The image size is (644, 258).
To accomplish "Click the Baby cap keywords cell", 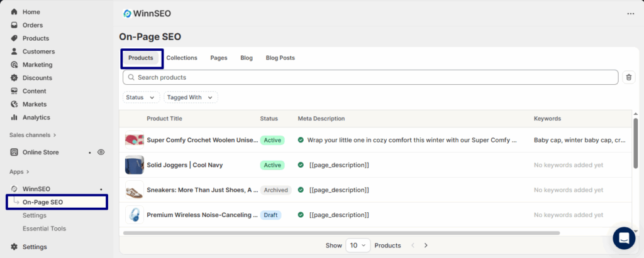I will click(580, 140).
